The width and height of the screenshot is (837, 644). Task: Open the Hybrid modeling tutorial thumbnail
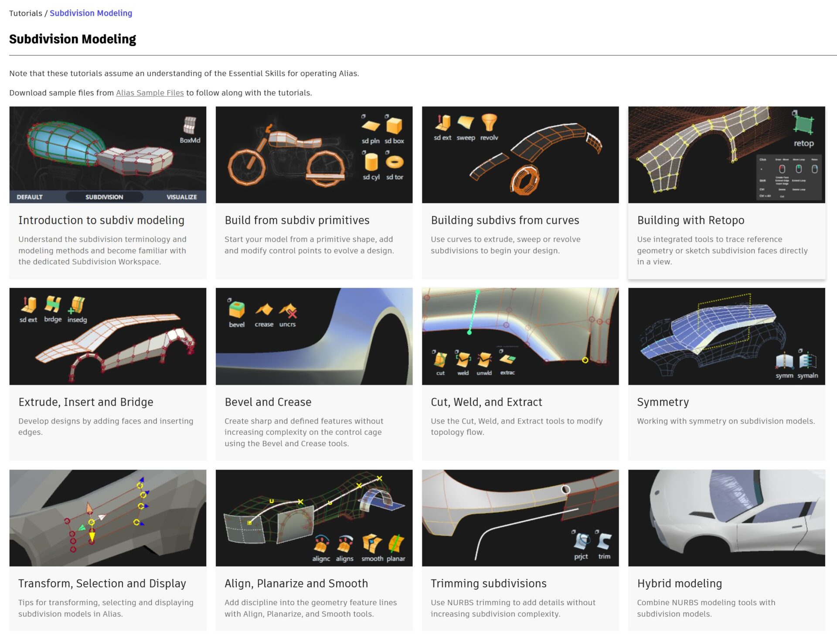[x=726, y=519]
